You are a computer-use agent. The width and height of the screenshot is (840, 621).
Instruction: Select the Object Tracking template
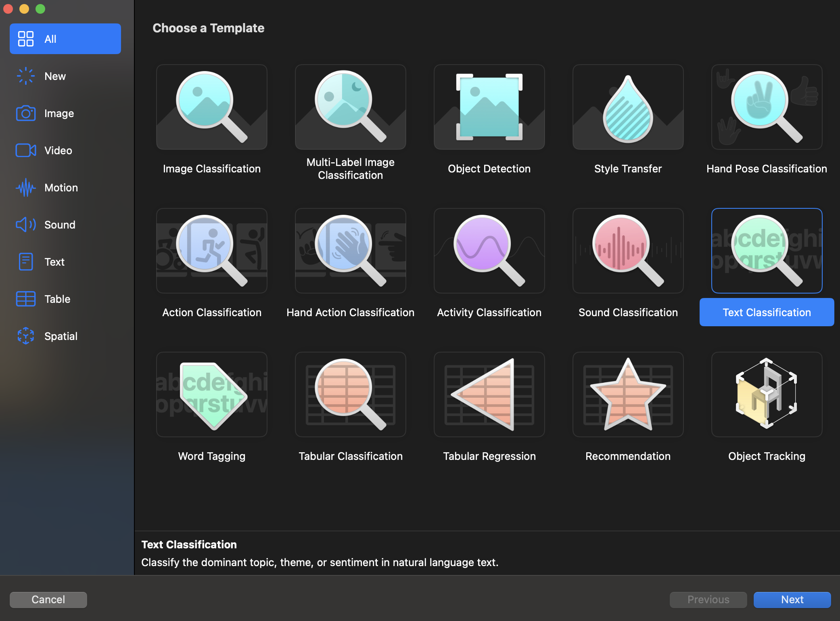[x=767, y=394]
